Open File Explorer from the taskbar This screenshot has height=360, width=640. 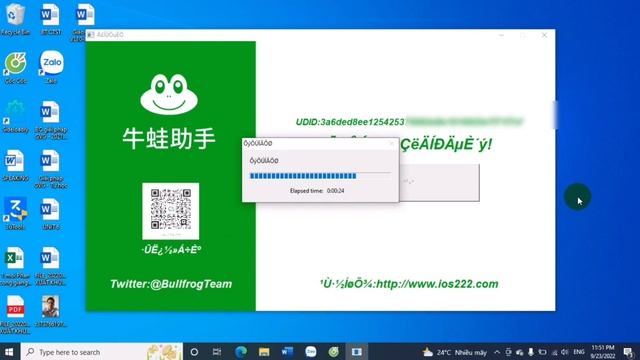264,352
